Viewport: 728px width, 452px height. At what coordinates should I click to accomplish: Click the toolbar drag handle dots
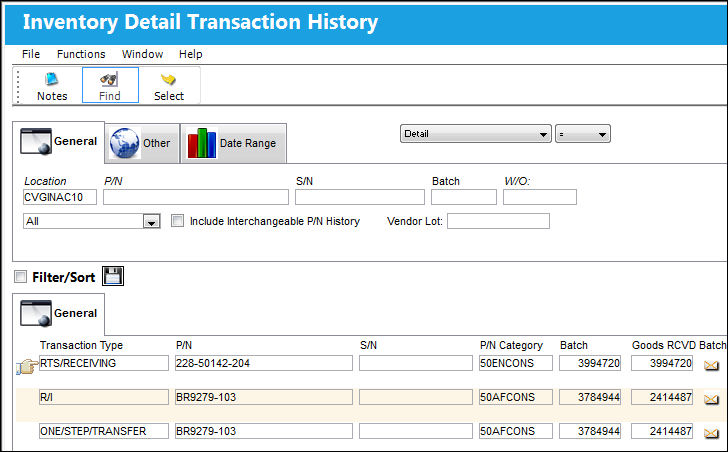coord(18,86)
